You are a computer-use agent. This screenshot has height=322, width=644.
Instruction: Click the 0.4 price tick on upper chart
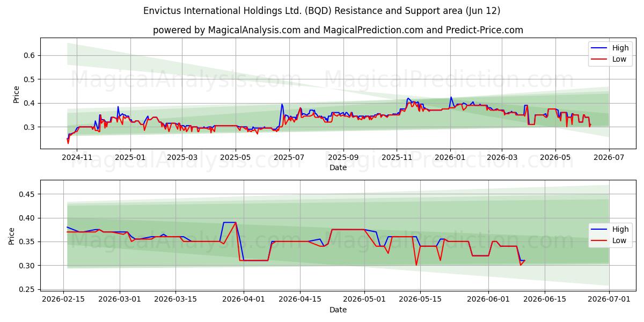click(x=30, y=103)
